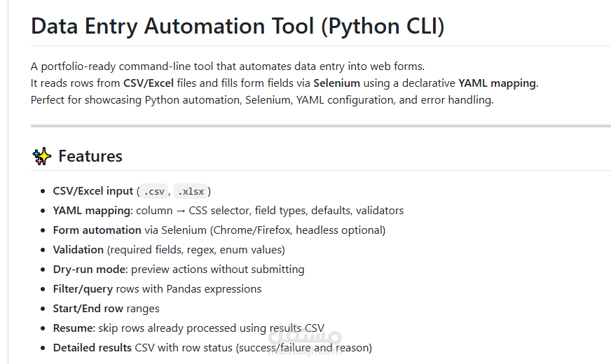The height and width of the screenshot is (364, 611).
Task: Click the 'Filter/query' bullet item
Action: point(157,289)
